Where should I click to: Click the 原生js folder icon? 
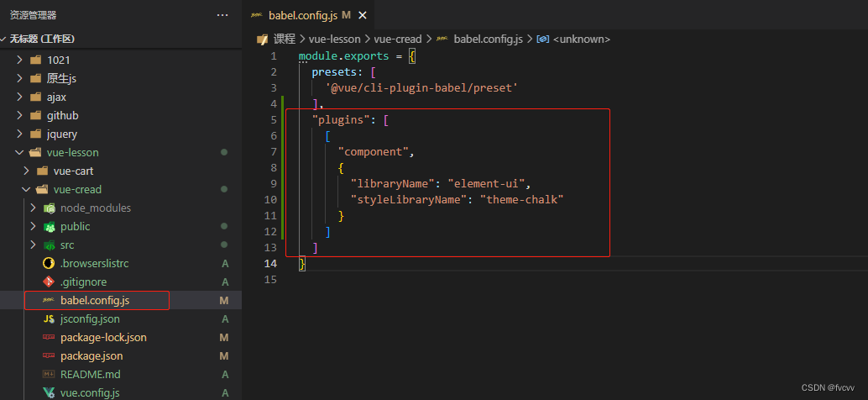tap(36, 79)
